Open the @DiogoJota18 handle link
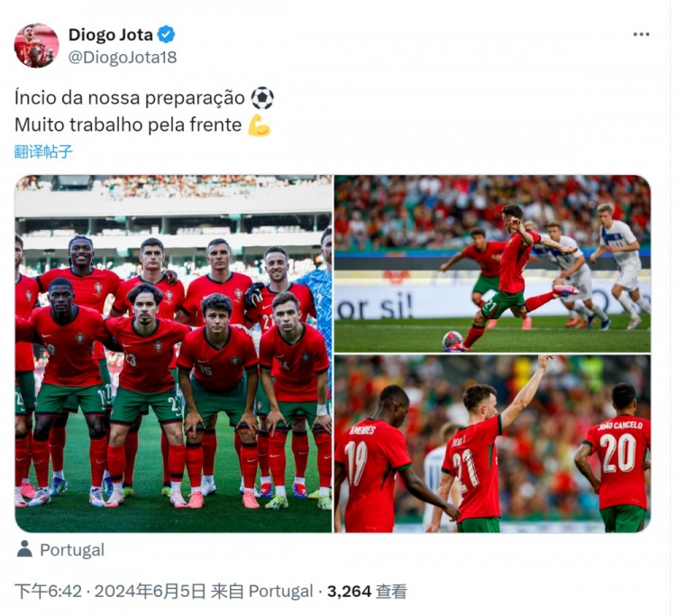Viewport: 676px width, 616px height. (x=123, y=57)
